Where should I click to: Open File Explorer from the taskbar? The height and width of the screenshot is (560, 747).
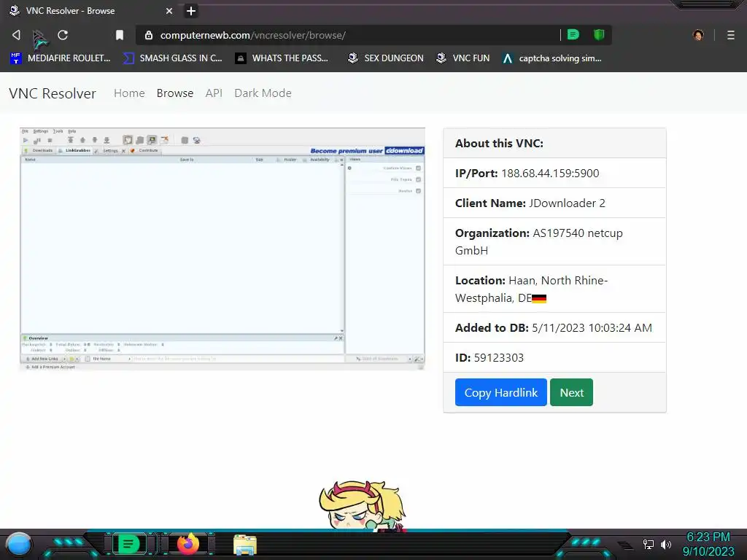[245, 545]
